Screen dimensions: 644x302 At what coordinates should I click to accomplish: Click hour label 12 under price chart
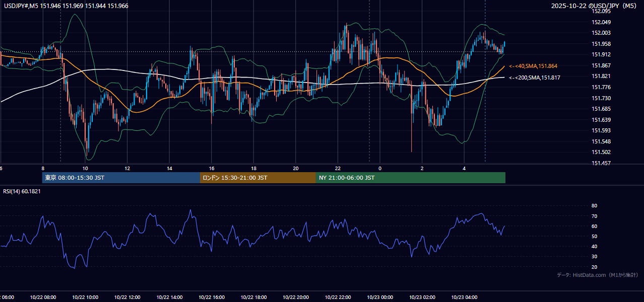pos(127,168)
